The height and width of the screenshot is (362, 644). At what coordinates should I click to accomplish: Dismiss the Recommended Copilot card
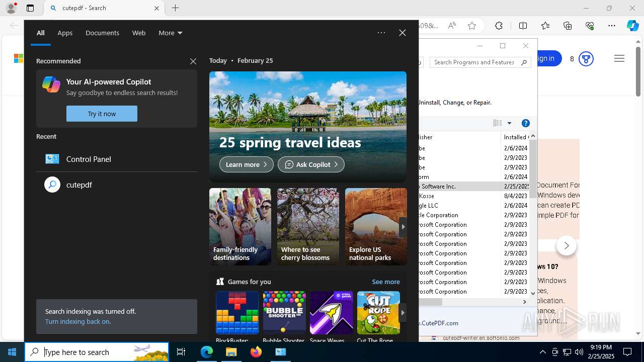[x=193, y=61]
